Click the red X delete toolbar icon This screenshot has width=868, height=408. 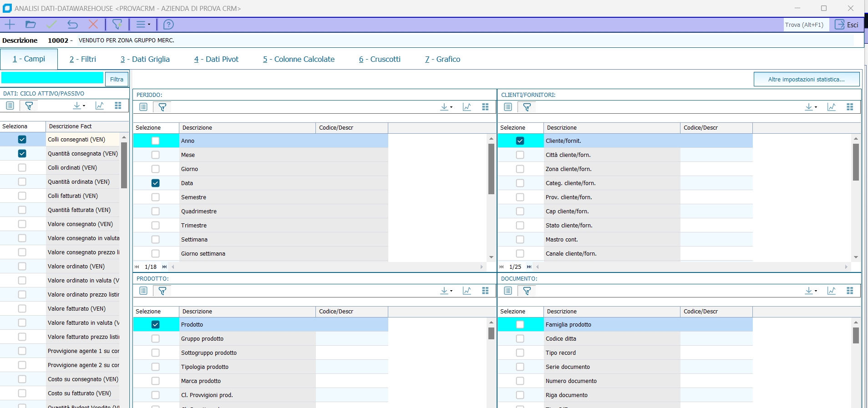pos(93,25)
